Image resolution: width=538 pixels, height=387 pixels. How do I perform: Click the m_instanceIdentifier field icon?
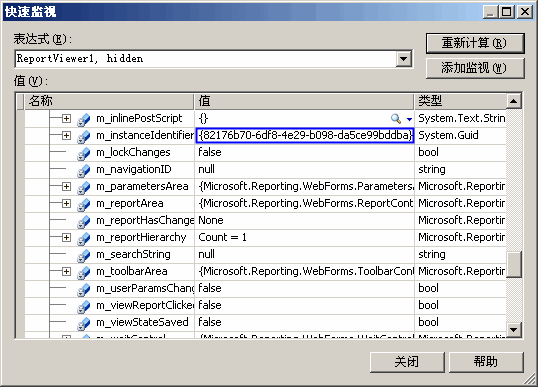tap(84, 136)
